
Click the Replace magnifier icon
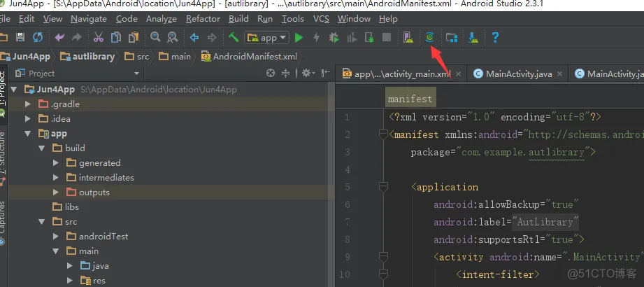pos(172,38)
